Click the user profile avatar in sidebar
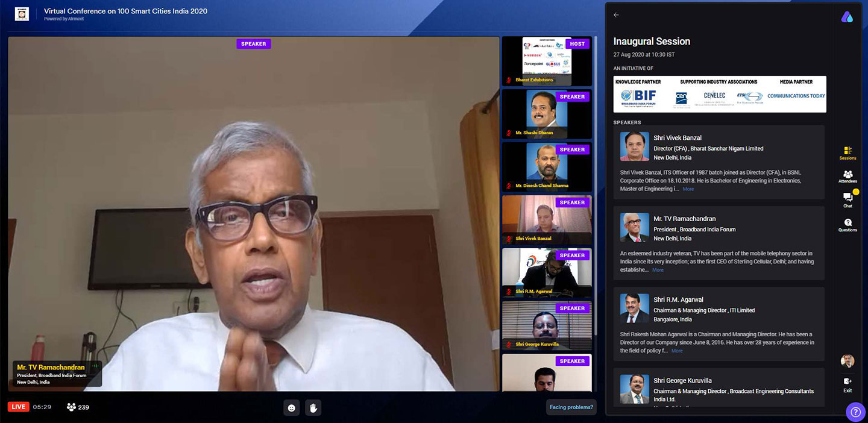This screenshot has height=423, width=868. (848, 361)
